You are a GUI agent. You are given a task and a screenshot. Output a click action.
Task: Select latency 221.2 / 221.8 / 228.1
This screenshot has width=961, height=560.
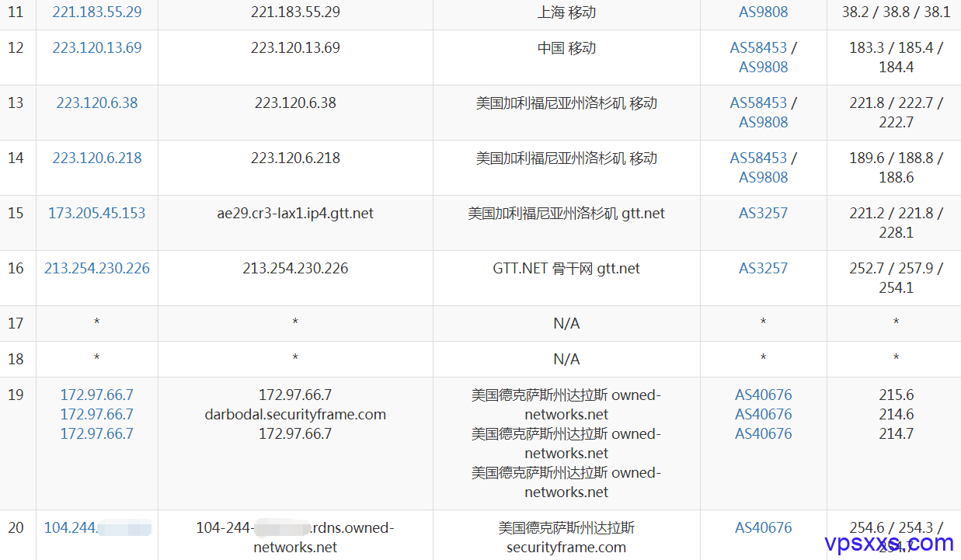click(896, 223)
